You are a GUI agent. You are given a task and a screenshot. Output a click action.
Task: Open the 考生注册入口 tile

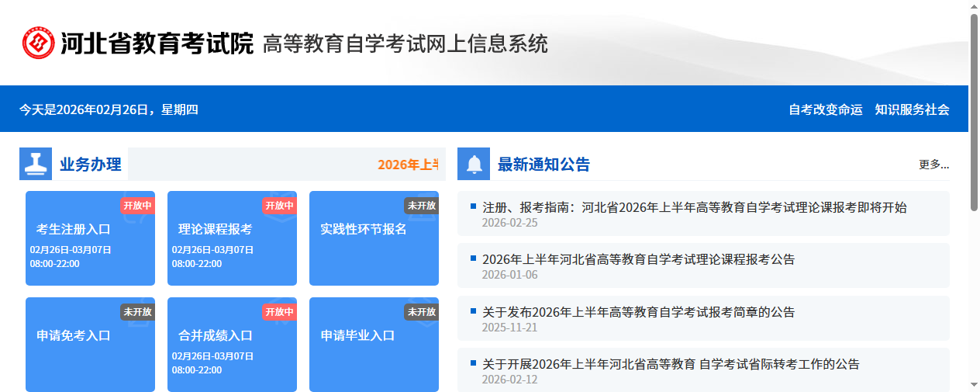[x=74, y=230]
